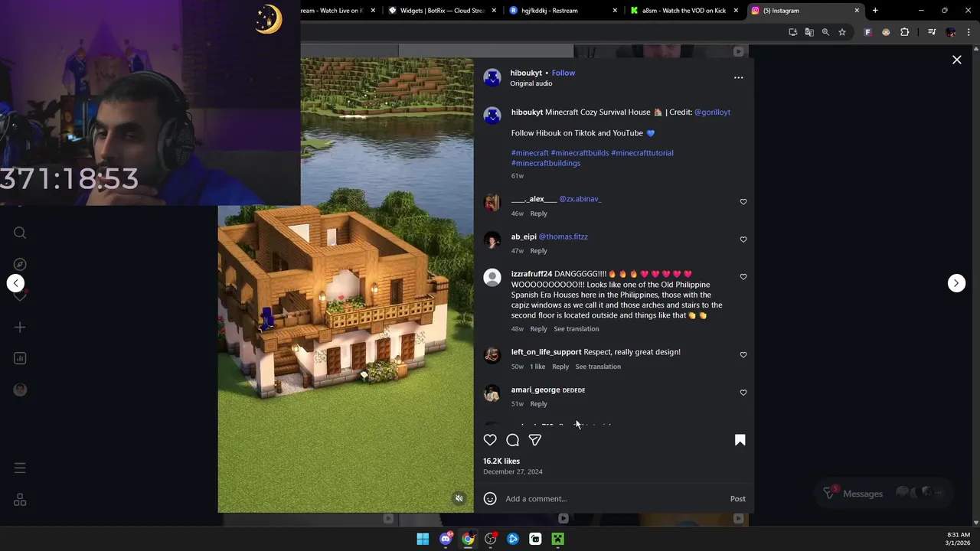The width and height of the screenshot is (980, 551).
Task: Select the (5) Instagram tab
Action: [x=804, y=11]
